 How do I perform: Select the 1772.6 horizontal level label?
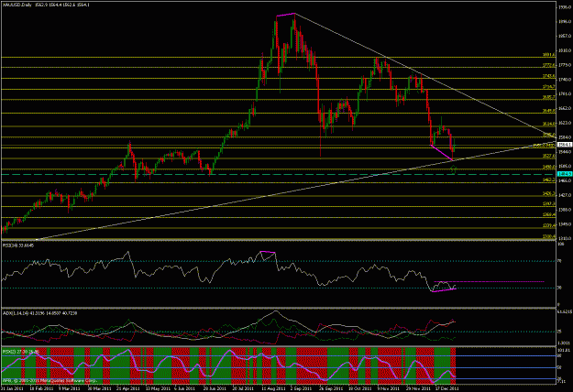(548, 65)
